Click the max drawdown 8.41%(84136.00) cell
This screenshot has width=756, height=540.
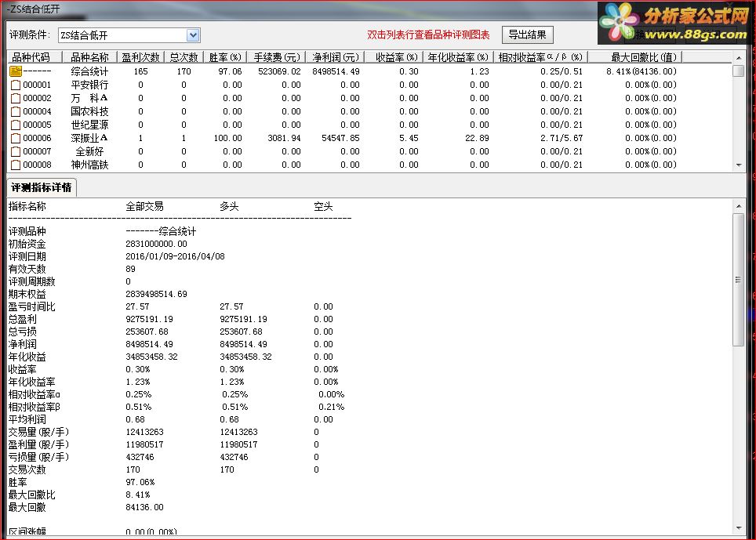(x=642, y=71)
